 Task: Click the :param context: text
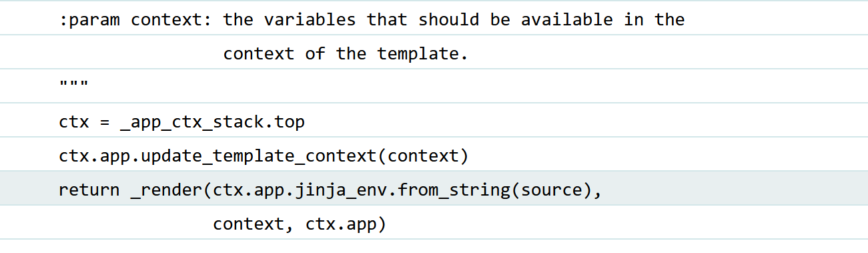(x=136, y=20)
